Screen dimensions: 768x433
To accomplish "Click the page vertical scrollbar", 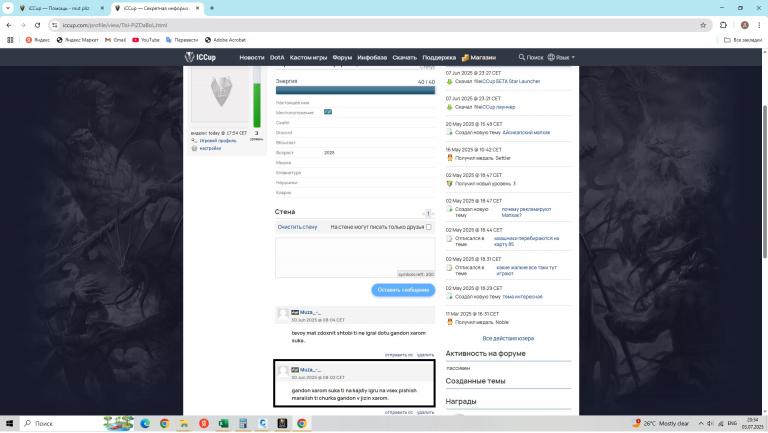I will click(x=764, y=181).
